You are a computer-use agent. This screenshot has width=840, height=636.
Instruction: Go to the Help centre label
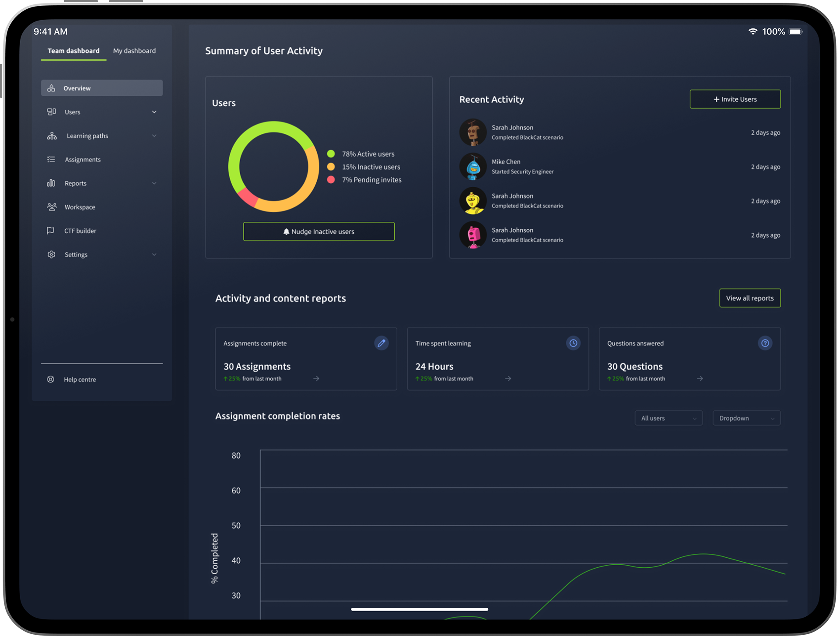point(80,379)
